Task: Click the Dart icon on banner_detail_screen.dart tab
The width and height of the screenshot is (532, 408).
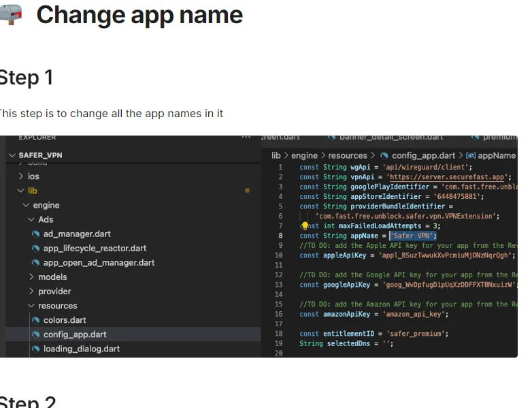Action: click(x=331, y=138)
